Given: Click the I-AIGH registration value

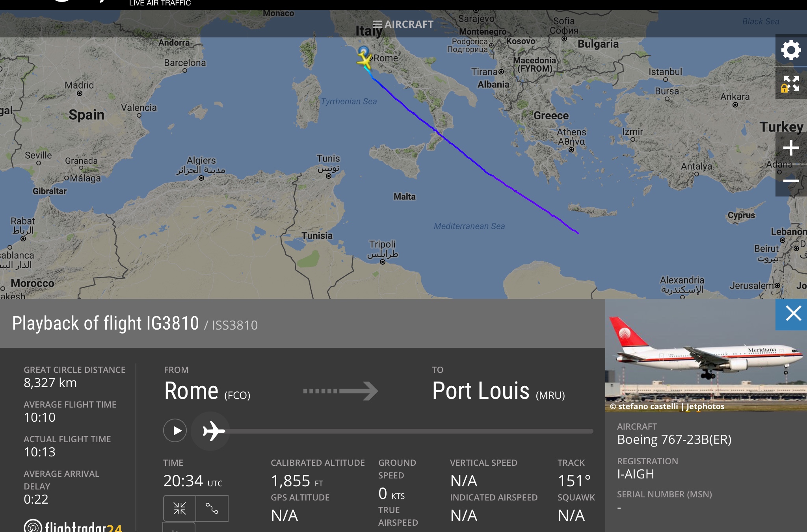Looking at the screenshot, I should (636, 474).
